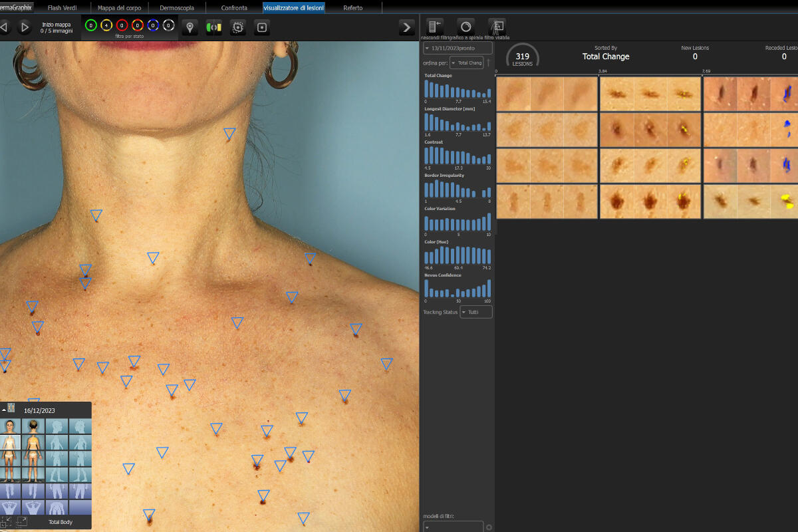This screenshot has height=532, width=798.
Task: Click the Color (Hue) histogram filter
Action: tap(458, 255)
